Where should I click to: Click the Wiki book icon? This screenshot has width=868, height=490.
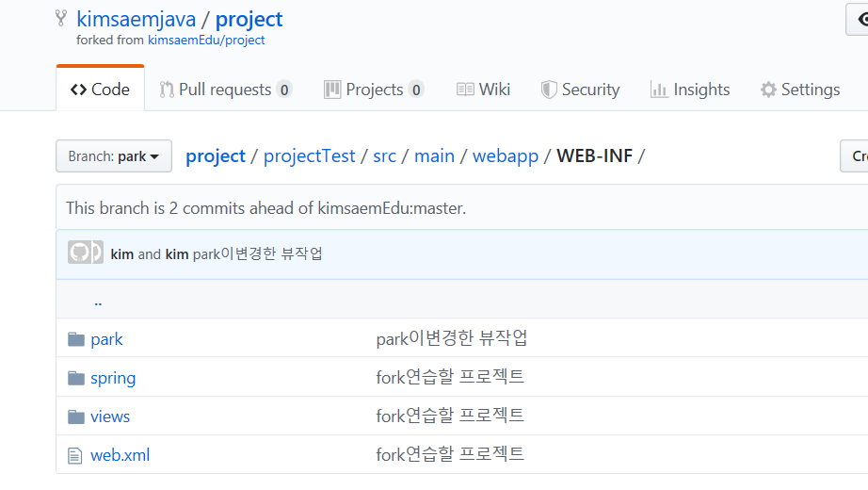coord(465,90)
